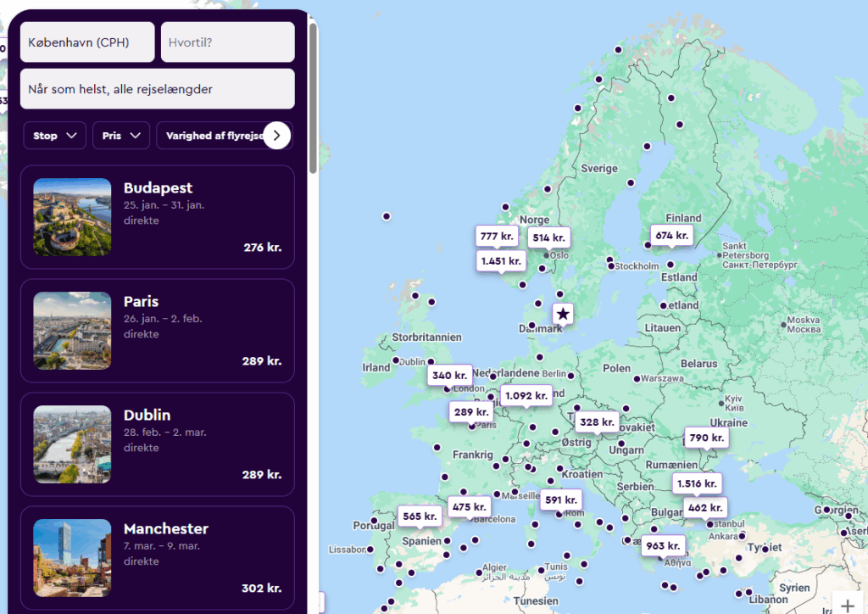Image resolution: width=868 pixels, height=614 pixels.
Task: Click the 790 kr. price marker
Action: 705,438
